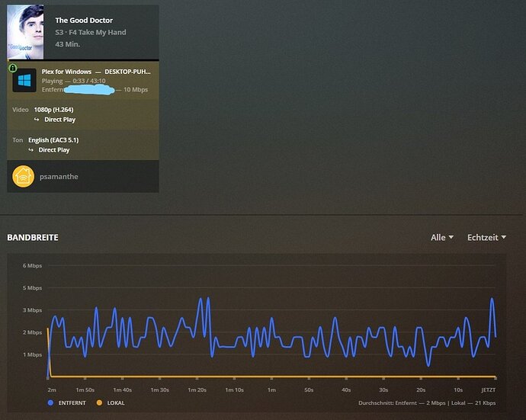Click the green secure connection lock icon
Viewport: 526px width, 420px height.
pos(12,68)
